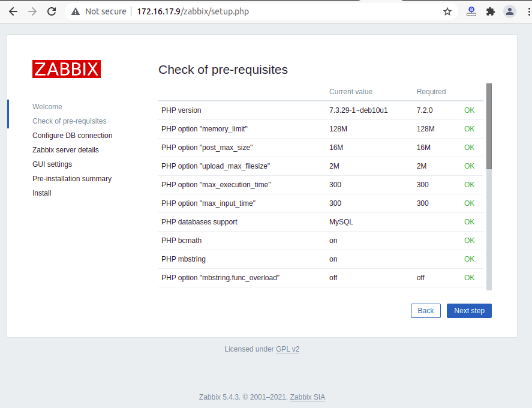The height and width of the screenshot is (408, 532).
Task: Click OK status in PHP bcmath row
Action: (469, 241)
